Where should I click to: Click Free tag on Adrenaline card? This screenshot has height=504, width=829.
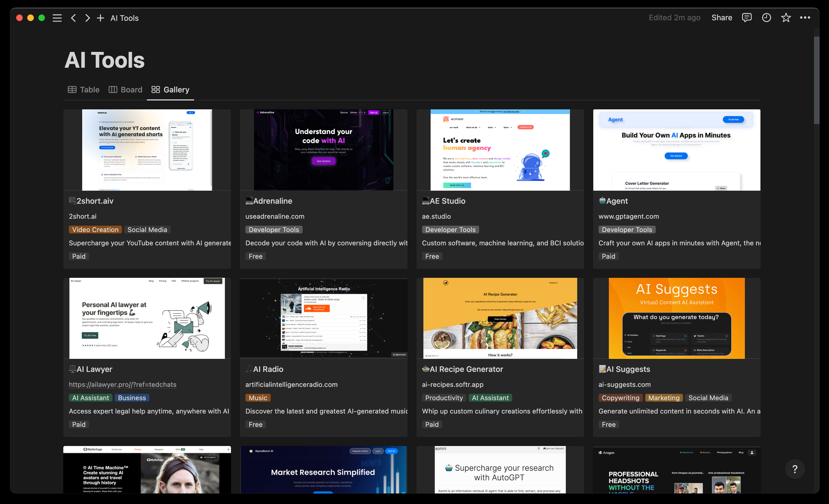[256, 256]
